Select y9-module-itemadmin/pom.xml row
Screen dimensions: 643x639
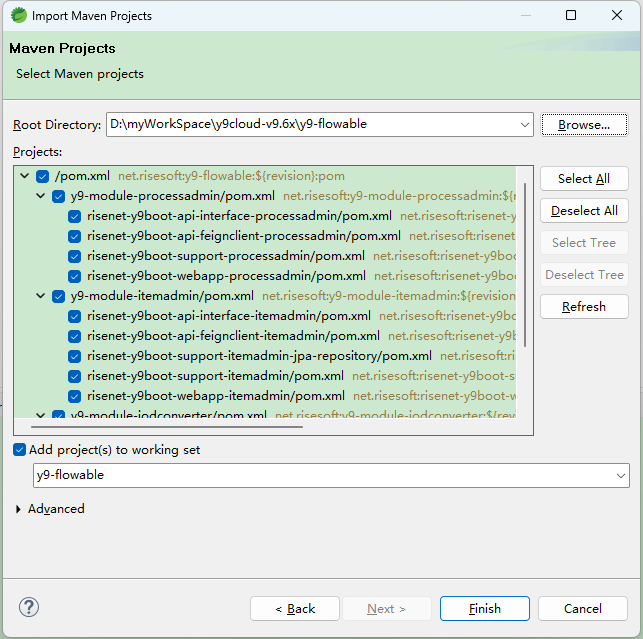[162, 296]
